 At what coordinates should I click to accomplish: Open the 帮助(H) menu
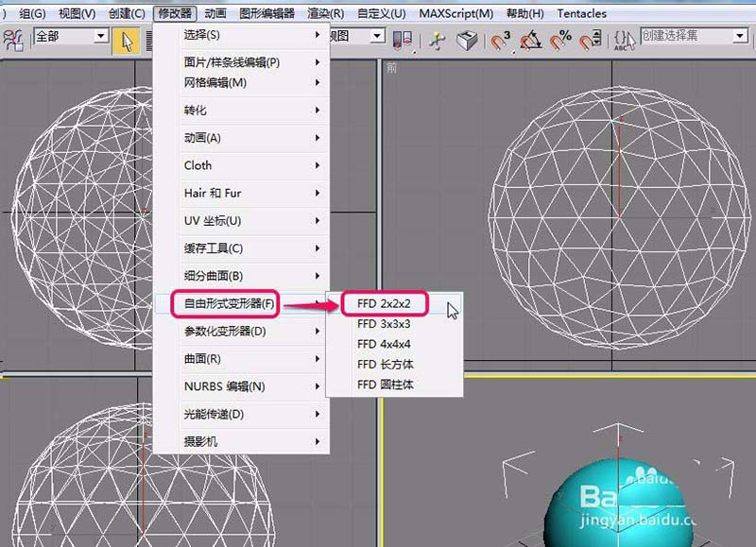click(x=524, y=13)
